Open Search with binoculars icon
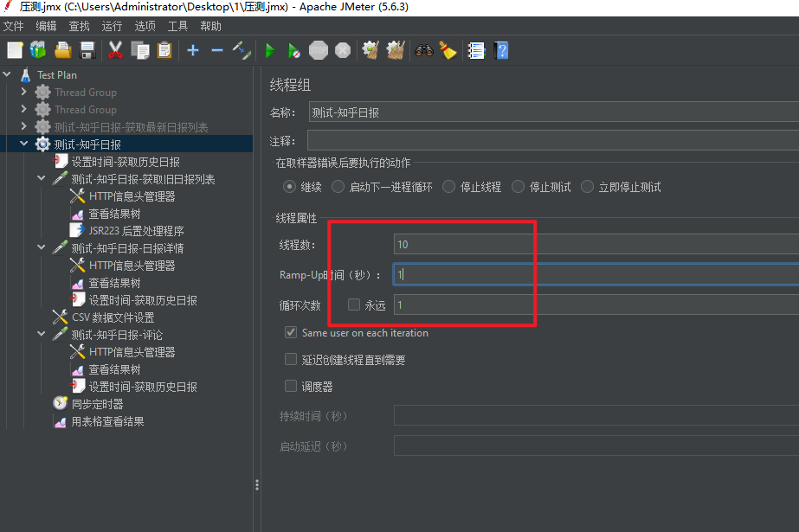 424,50
